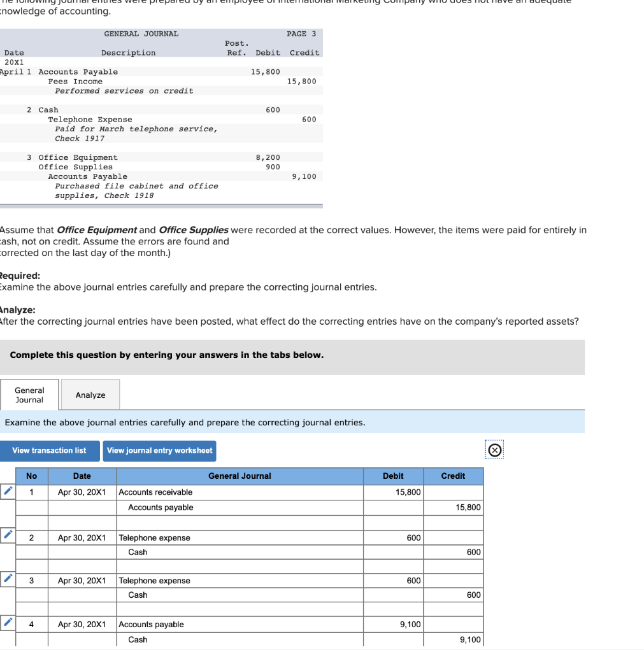Click the 600 debit cell of entry 3

(393, 581)
